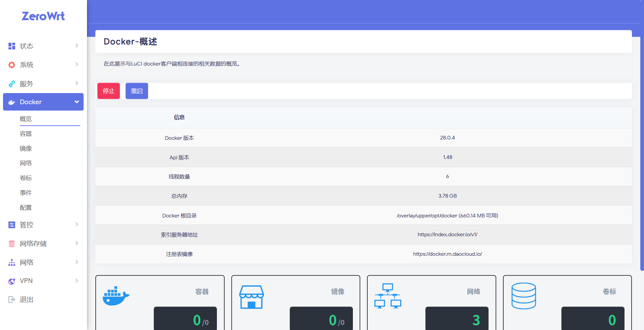Expand the 网络 main menu chevron
The height and width of the screenshot is (330, 644).
[77, 262]
